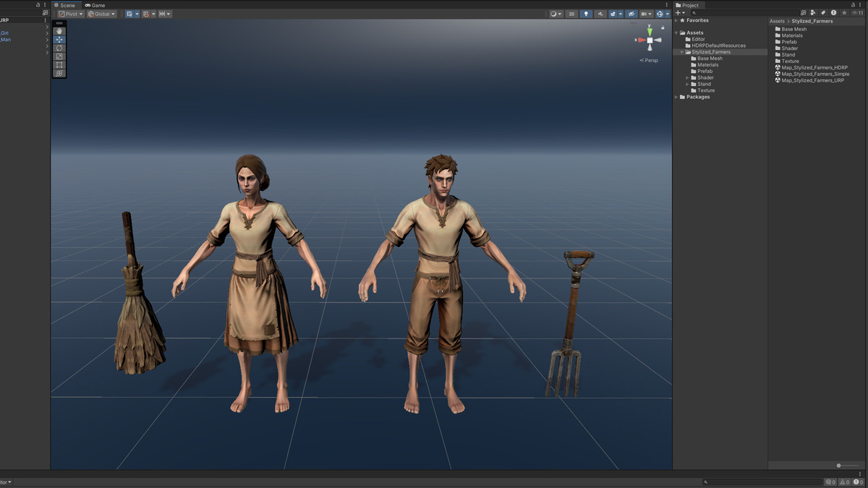Select the combined Transform tool
Screen dimensions: 868x488
click(59, 73)
